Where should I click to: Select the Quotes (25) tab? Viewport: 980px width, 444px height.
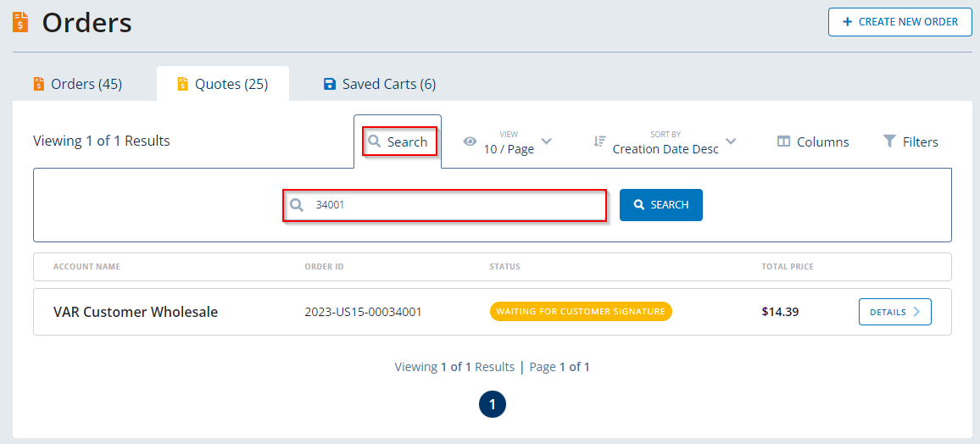coord(223,84)
